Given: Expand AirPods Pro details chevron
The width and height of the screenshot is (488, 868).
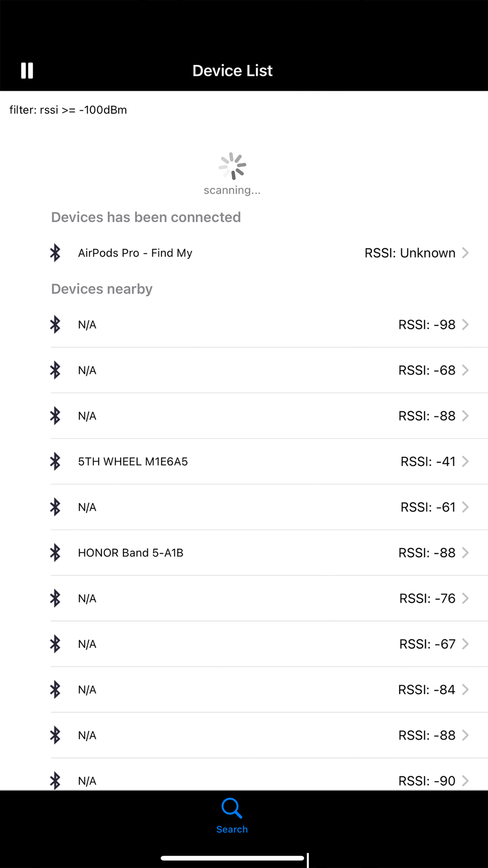Looking at the screenshot, I should tap(466, 253).
